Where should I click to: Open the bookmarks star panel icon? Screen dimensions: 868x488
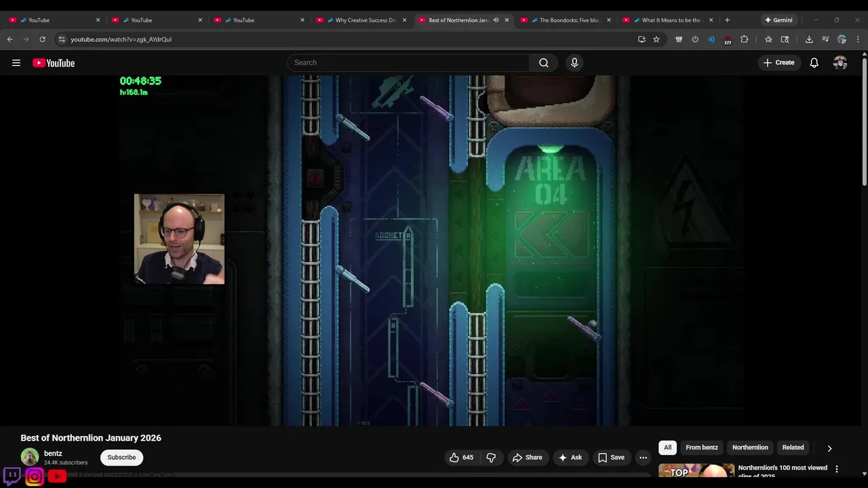pos(768,39)
